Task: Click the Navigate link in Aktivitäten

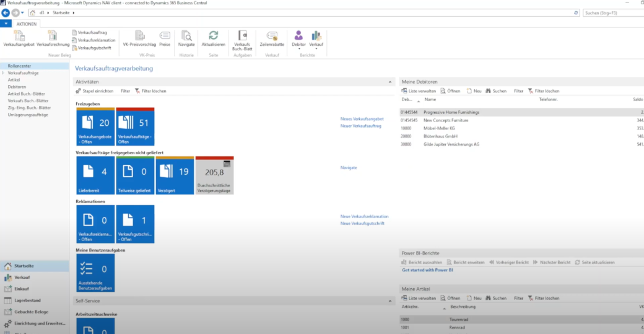Action: coord(348,167)
